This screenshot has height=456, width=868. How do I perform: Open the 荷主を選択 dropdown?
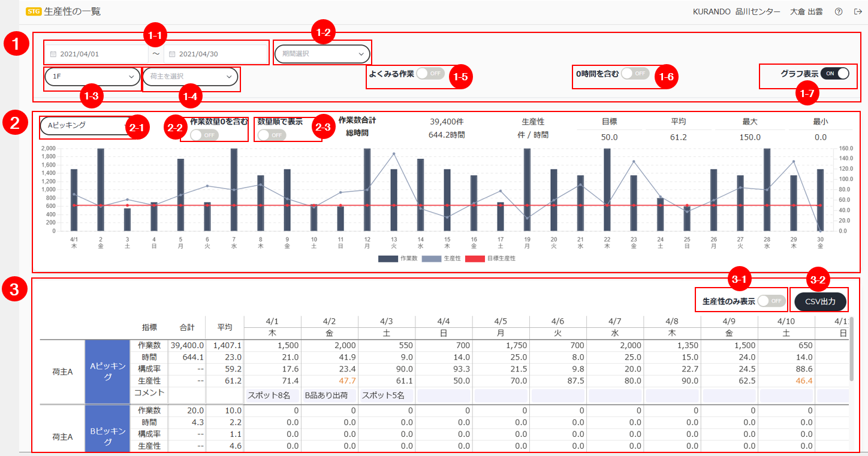click(190, 77)
